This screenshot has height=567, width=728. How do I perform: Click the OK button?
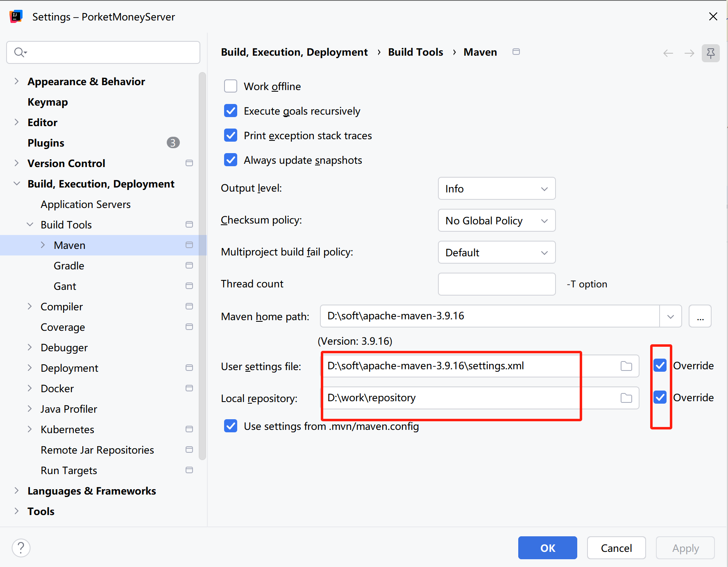(x=547, y=548)
